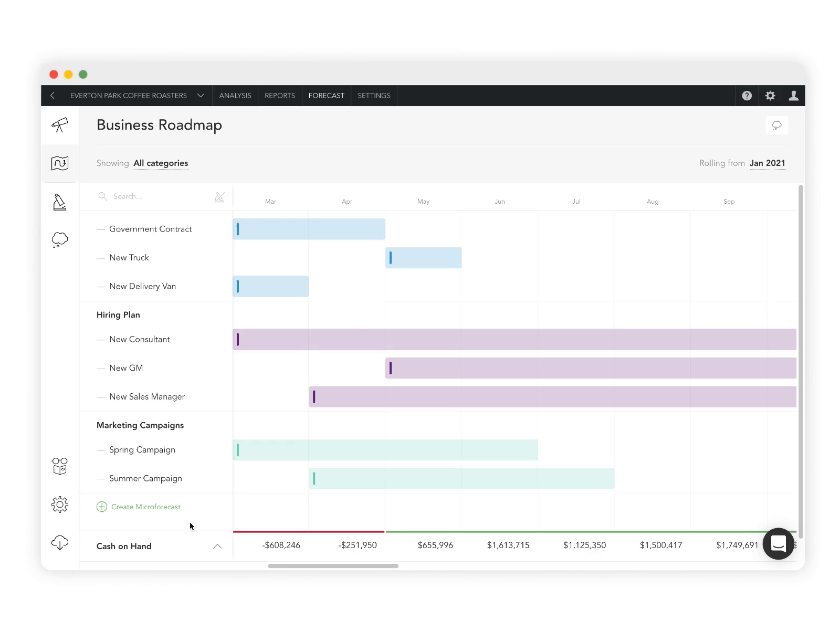Open the telescope icon in the sidebar
840x630 pixels.
(x=60, y=125)
